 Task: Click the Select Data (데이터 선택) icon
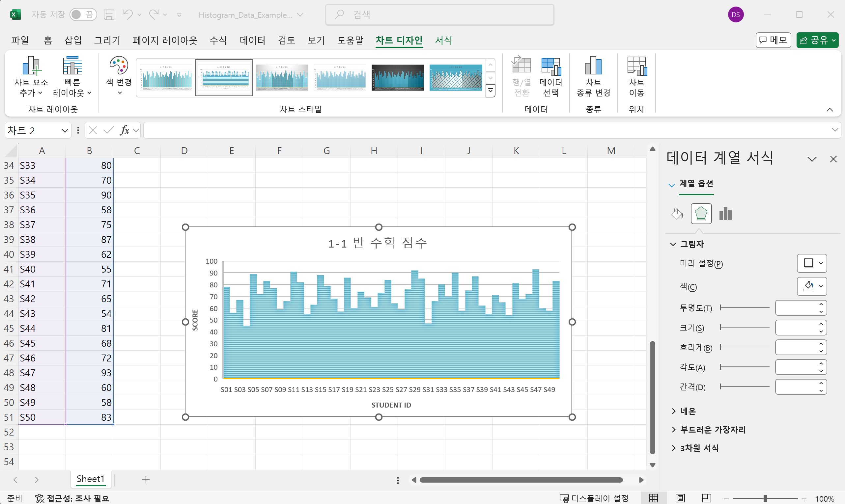(551, 66)
